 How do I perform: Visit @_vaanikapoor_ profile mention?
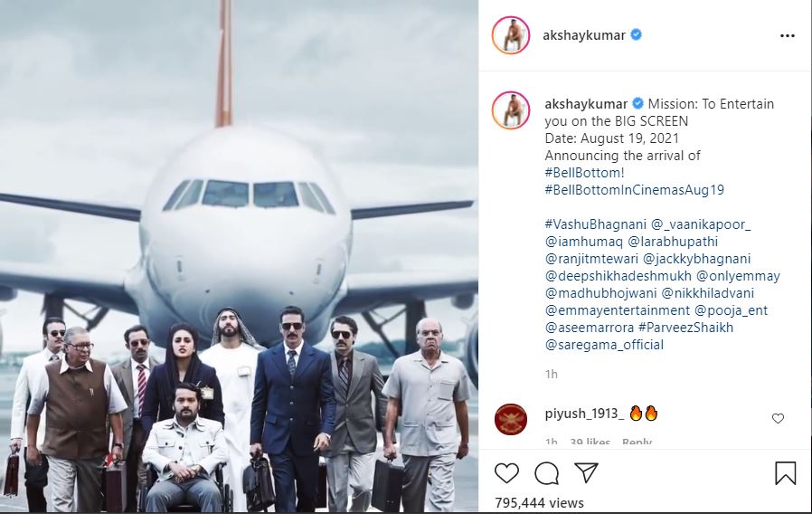click(701, 224)
